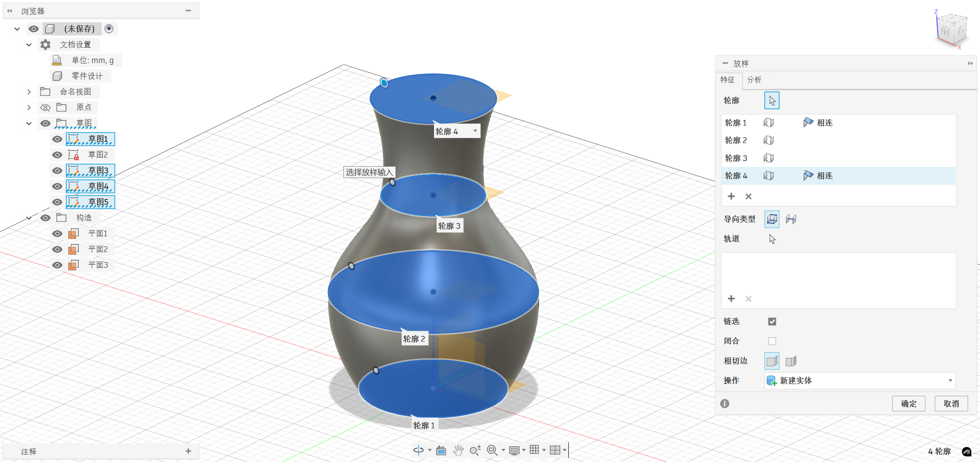This screenshot has height=462, width=980.
Task: Toggle visibility of (未保存) component
Action: (x=34, y=29)
